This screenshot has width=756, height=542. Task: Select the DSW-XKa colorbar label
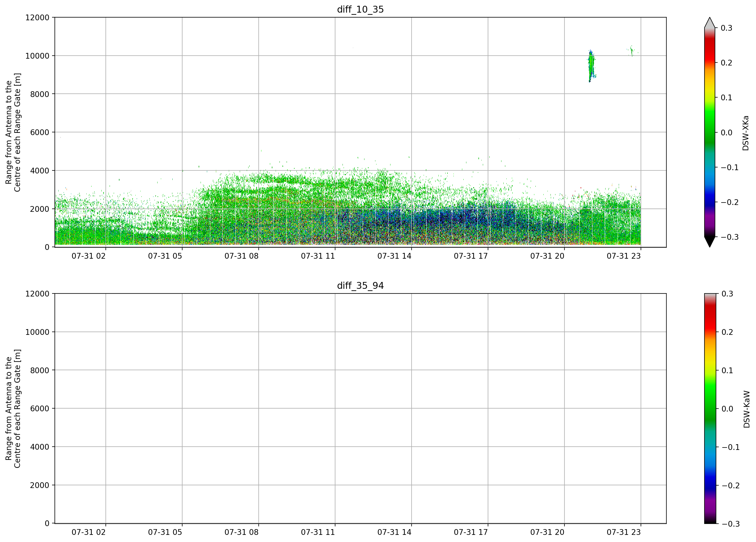point(746,133)
